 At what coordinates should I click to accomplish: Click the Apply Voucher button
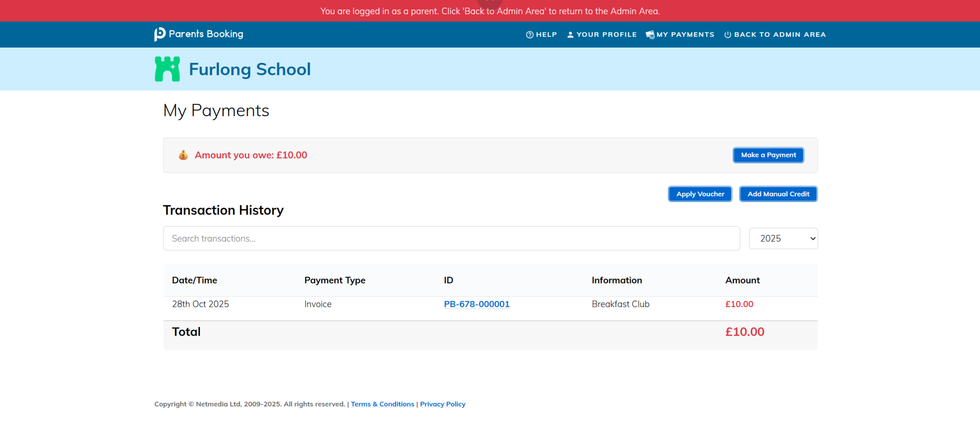coord(700,194)
